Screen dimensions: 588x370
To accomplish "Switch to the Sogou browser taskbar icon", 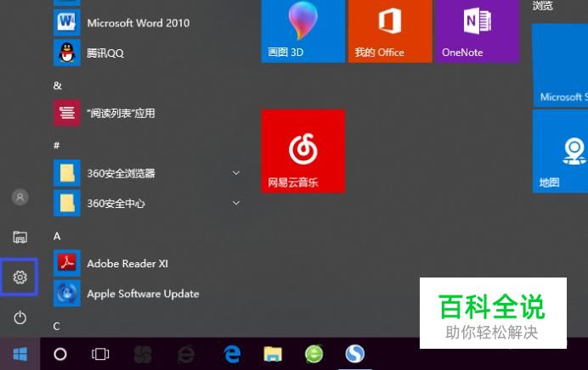I will pos(354,354).
